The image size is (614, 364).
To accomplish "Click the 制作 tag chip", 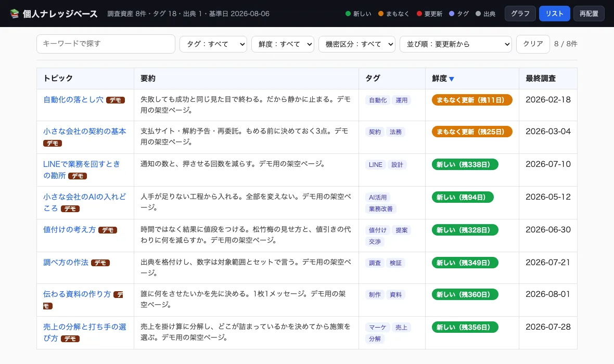I will (x=375, y=295).
